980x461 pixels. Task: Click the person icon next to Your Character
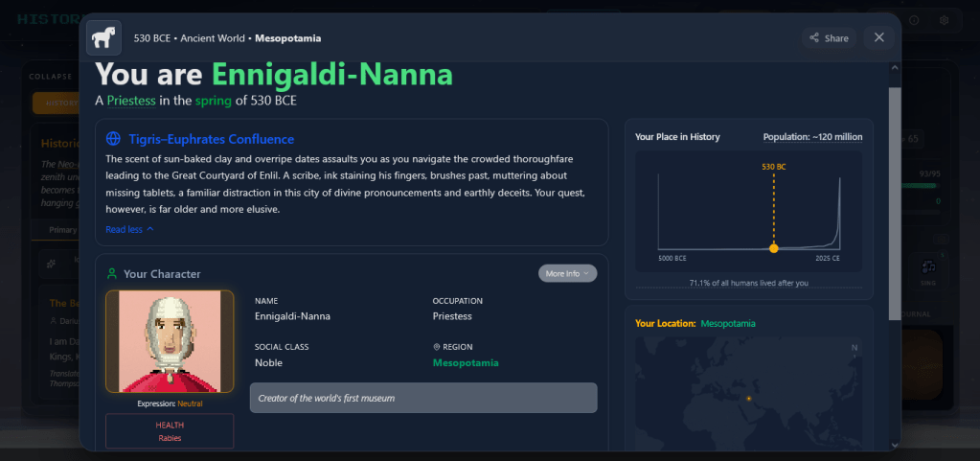click(113, 274)
